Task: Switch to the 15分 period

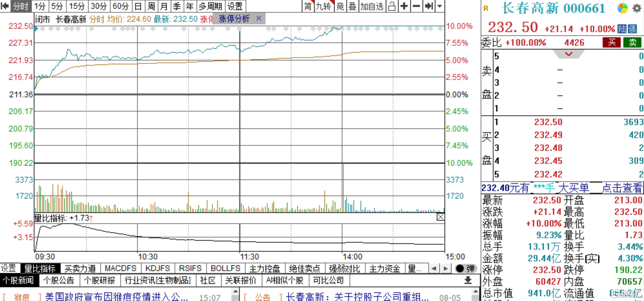Action: point(77,6)
